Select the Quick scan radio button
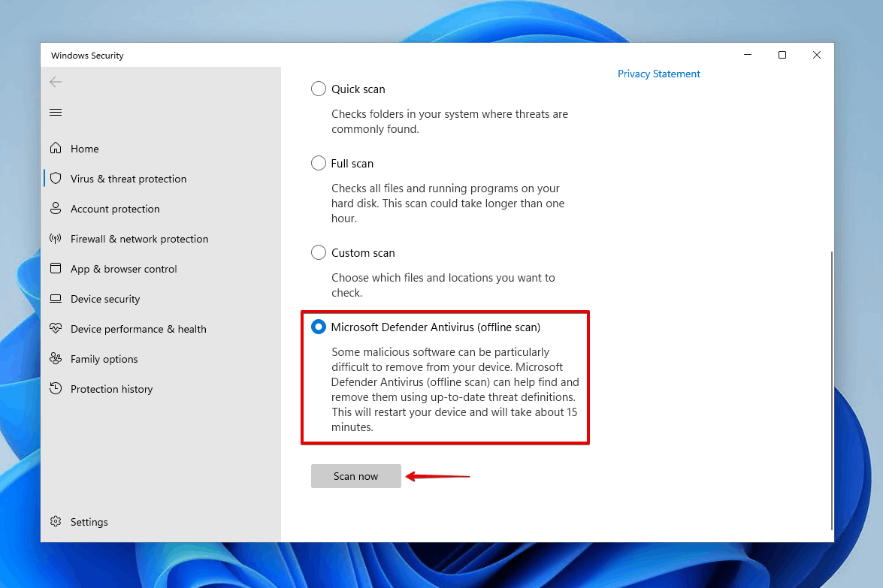Image resolution: width=883 pixels, height=588 pixels. [x=318, y=89]
